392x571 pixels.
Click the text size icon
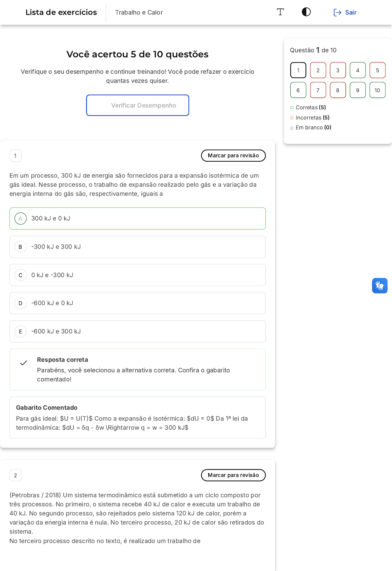pos(280,12)
